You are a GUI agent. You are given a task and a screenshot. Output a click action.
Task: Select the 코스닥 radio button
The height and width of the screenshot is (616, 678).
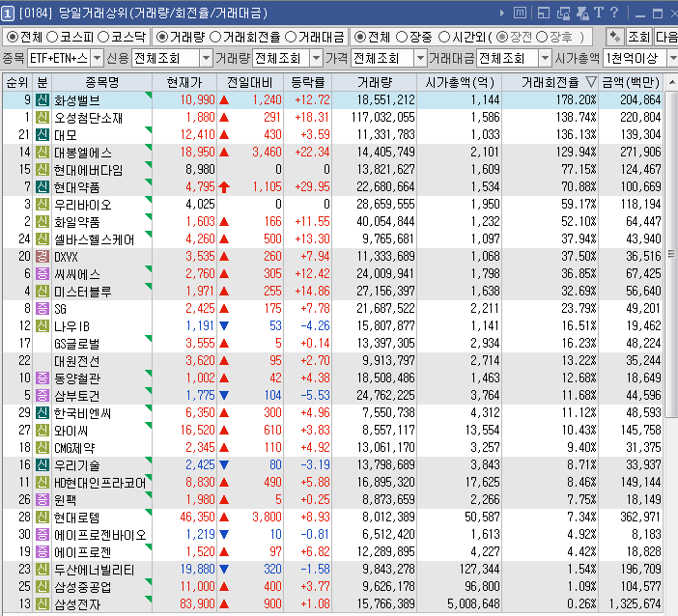[x=103, y=37]
